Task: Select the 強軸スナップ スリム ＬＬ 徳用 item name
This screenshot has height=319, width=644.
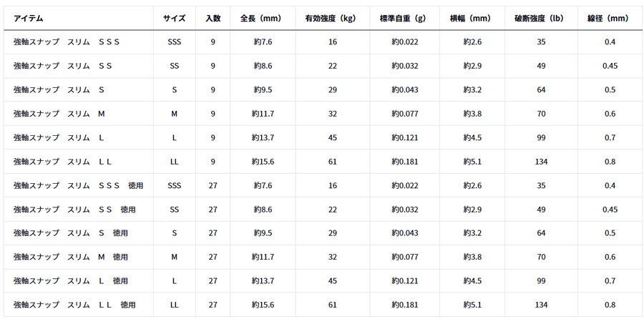Action: tap(74, 305)
